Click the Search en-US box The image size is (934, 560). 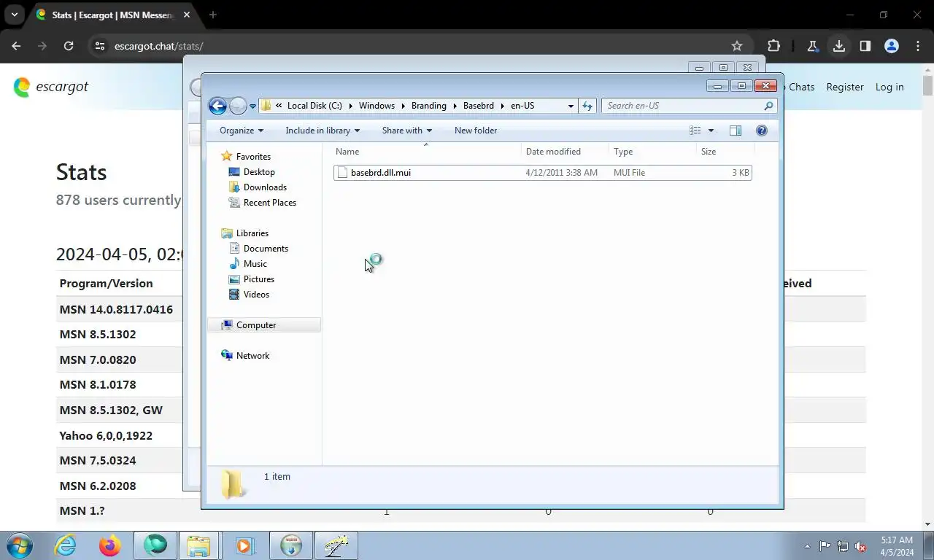pos(688,106)
